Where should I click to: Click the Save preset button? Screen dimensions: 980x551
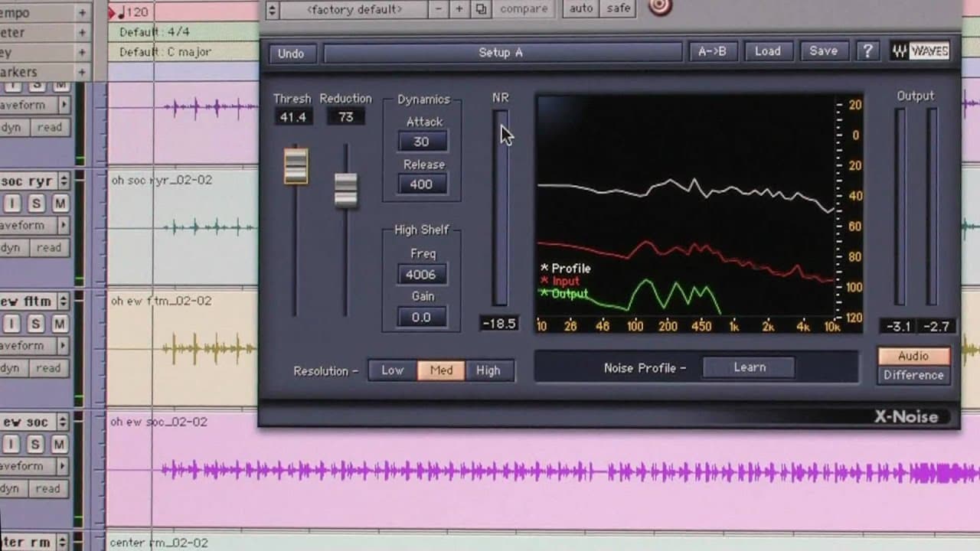824,51
